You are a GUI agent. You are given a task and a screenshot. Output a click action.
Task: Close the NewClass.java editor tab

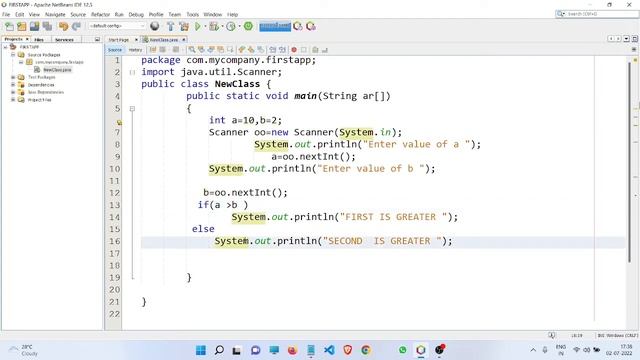pos(184,40)
